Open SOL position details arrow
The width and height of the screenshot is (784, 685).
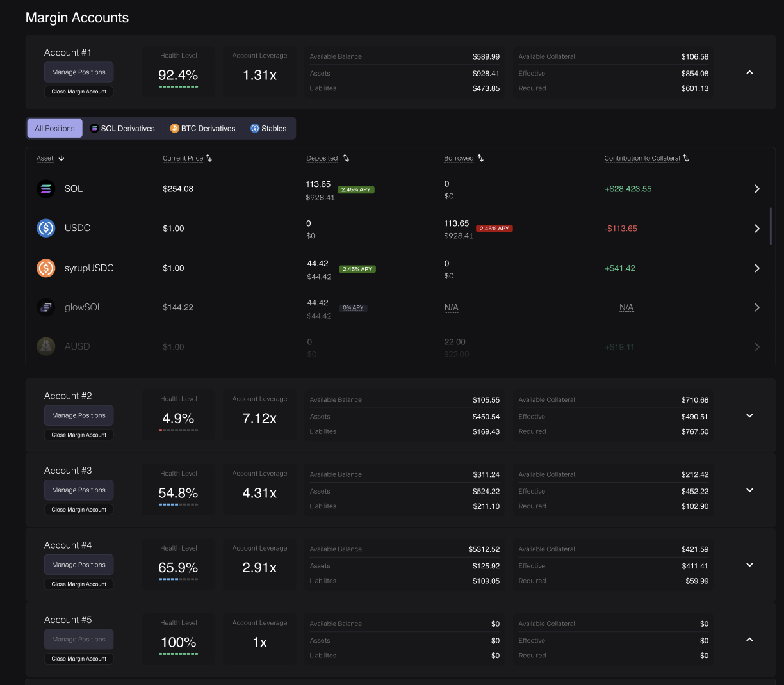[x=756, y=189]
